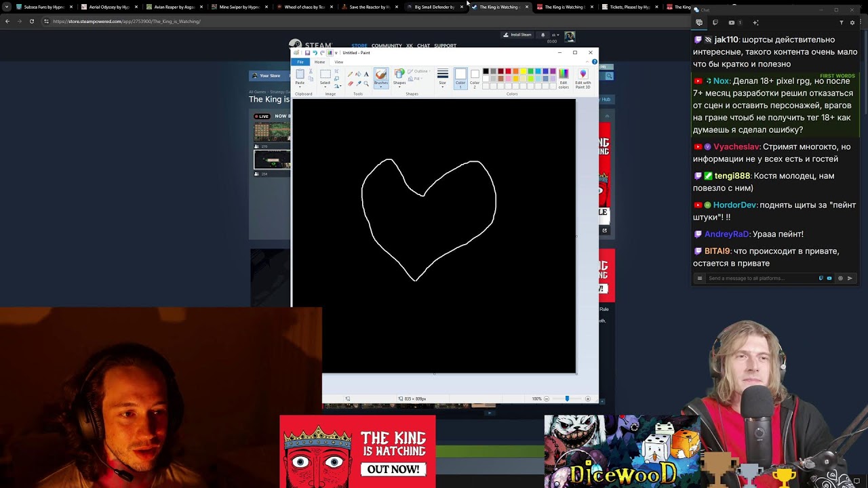Screen dimensions: 868x488
Task: Select Color 1 in Paint
Action: point(460,79)
